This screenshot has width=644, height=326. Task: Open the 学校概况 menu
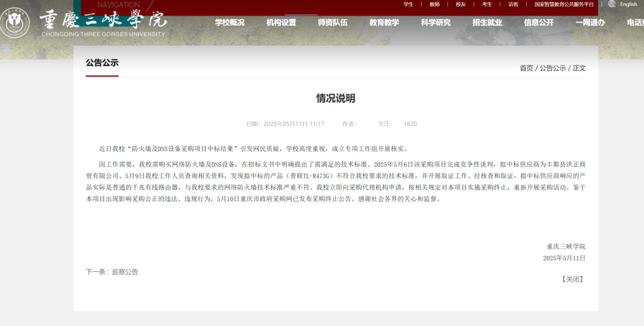[230, 23]
